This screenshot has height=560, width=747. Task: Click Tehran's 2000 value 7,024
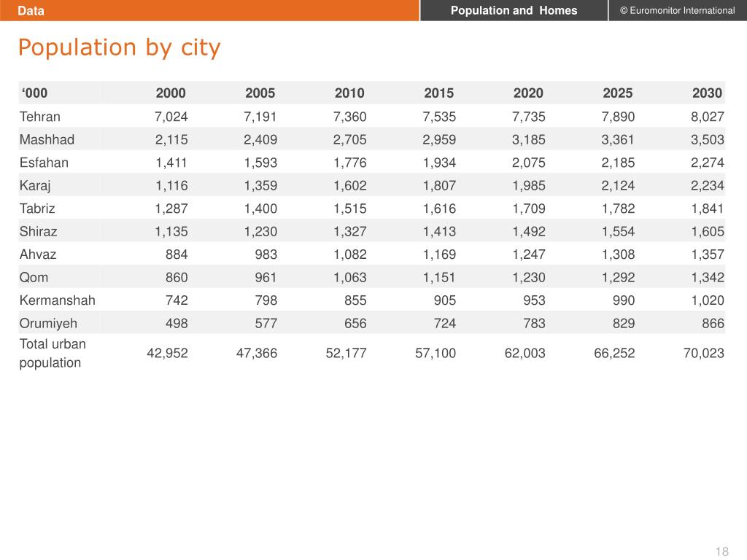tap(171, 117)
